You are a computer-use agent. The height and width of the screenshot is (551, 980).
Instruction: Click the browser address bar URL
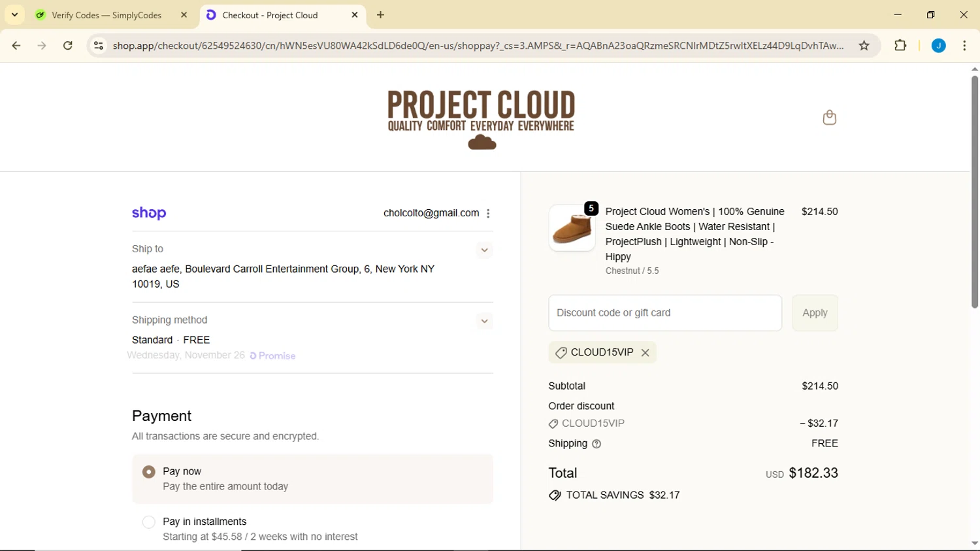point(478,46)
